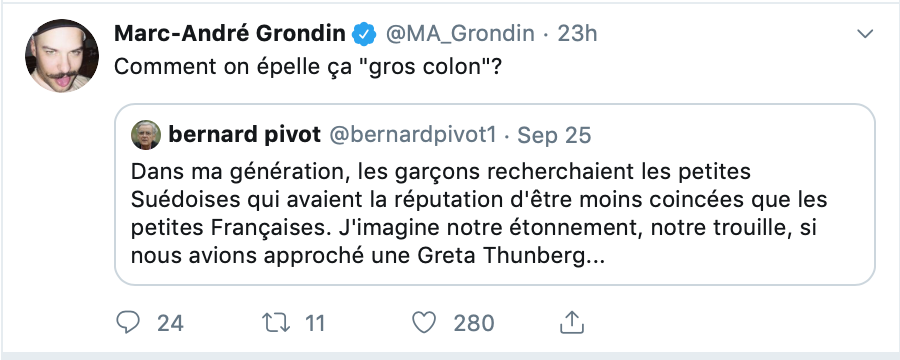Open the 23h timestamp link

point(577,34)
